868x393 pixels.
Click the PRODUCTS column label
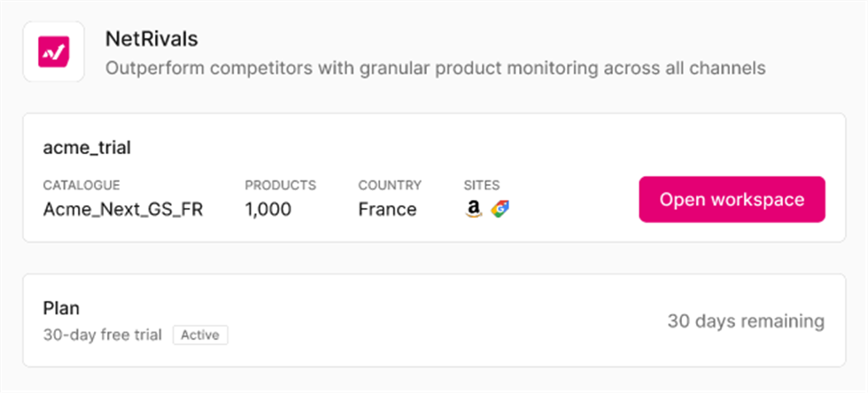[280, 186]
